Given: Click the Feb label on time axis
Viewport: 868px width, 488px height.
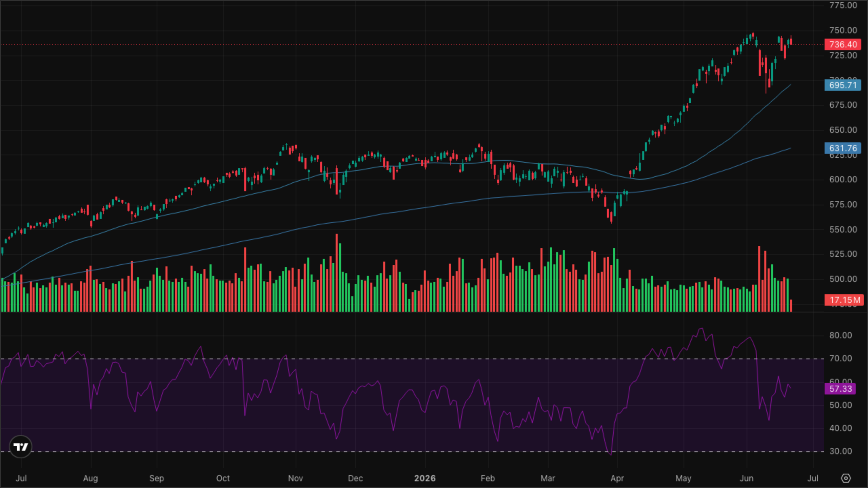Looking at the screenshot, I should (488, 478).
